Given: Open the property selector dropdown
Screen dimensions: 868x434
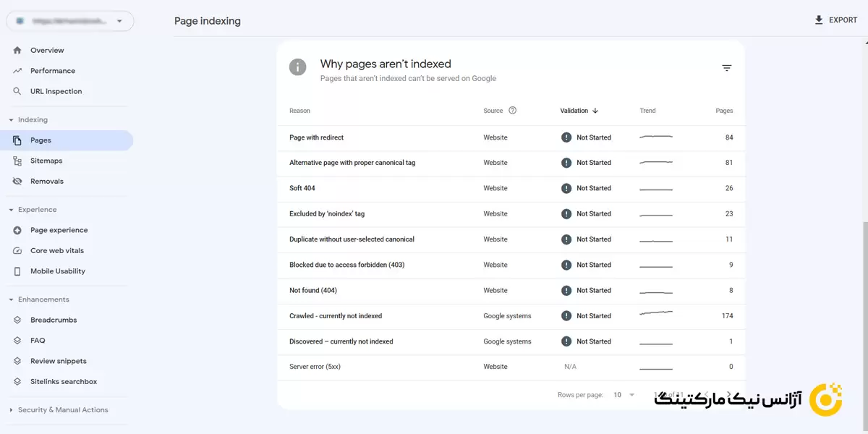Looking at the screenshot, I should [70, 22].
